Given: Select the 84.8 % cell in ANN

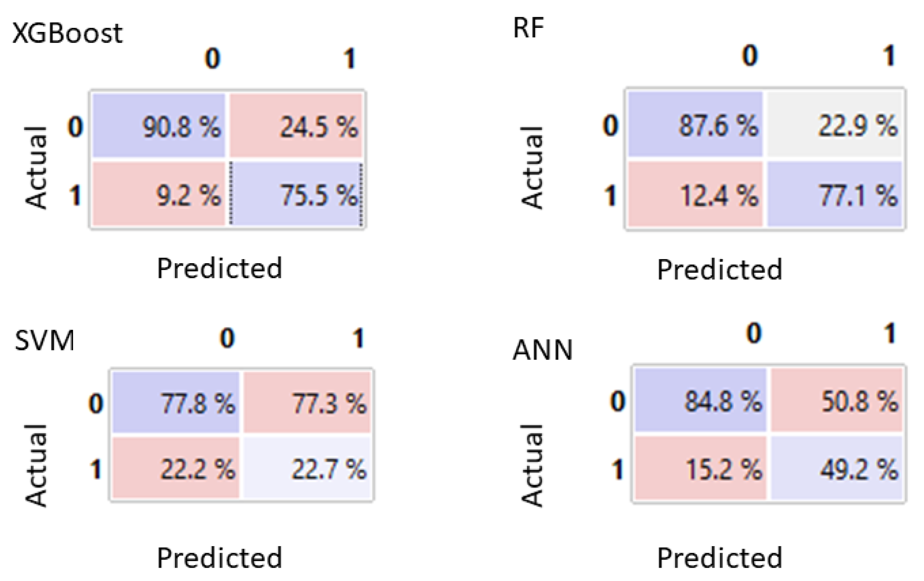Looking at the screenshot, I should click(700, 400).
